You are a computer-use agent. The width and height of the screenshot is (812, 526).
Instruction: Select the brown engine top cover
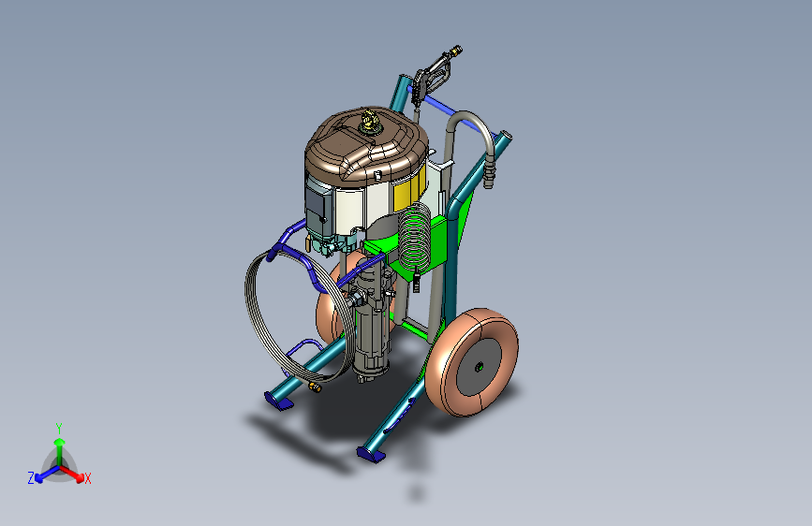[x=366, y=146]
